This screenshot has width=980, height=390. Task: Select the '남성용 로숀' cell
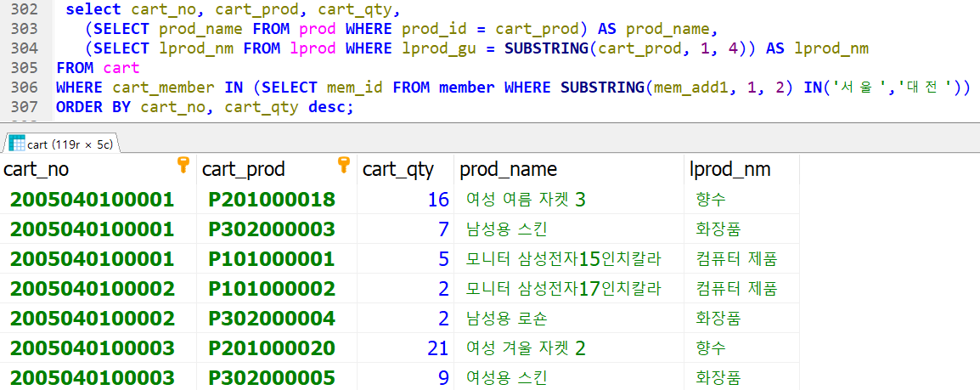569,318
